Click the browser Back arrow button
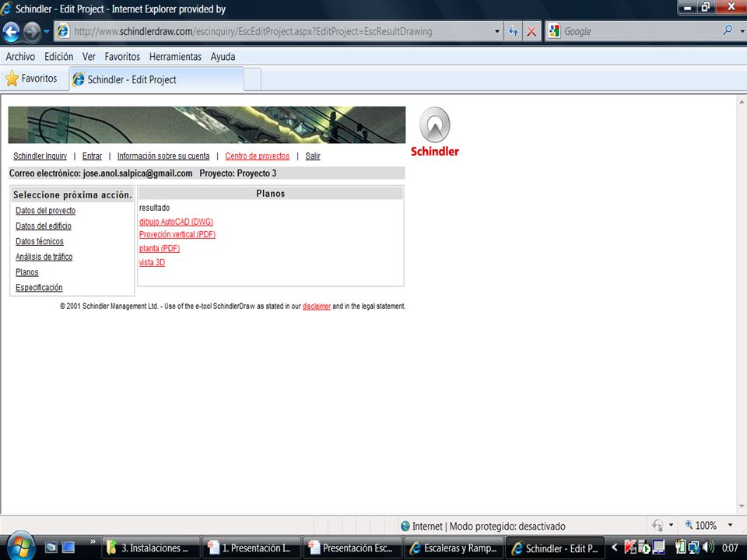This screenshot has width=747, height=560. click(x=12, y=32)
